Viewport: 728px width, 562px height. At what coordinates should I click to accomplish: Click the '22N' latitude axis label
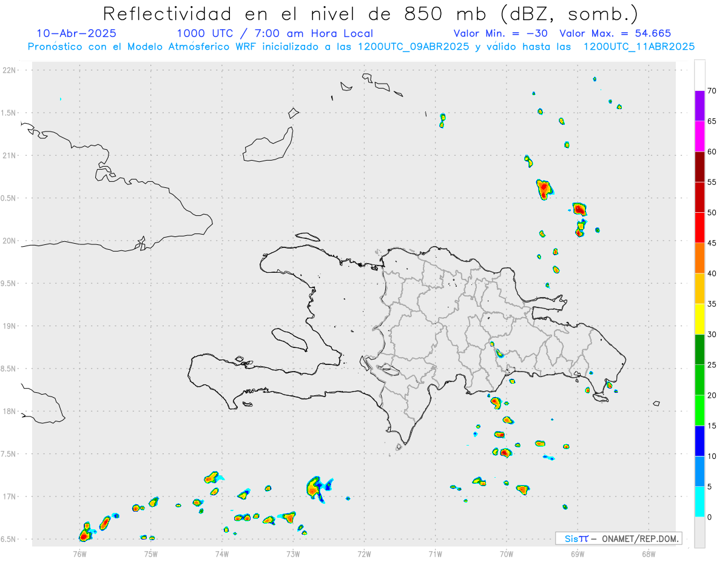tap(10, 70)
